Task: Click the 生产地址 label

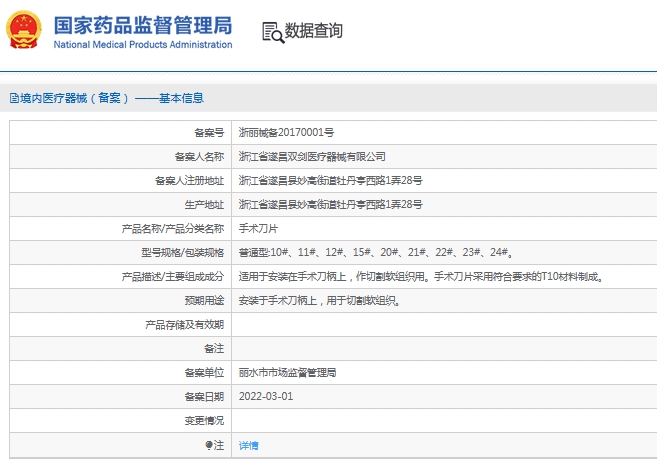Action: 204,204
